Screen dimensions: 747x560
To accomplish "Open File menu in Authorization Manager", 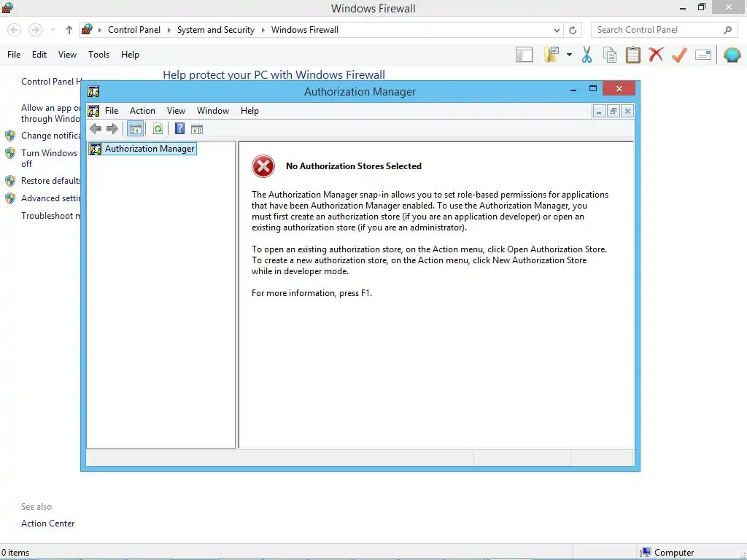I will click(x=112, y=111).
